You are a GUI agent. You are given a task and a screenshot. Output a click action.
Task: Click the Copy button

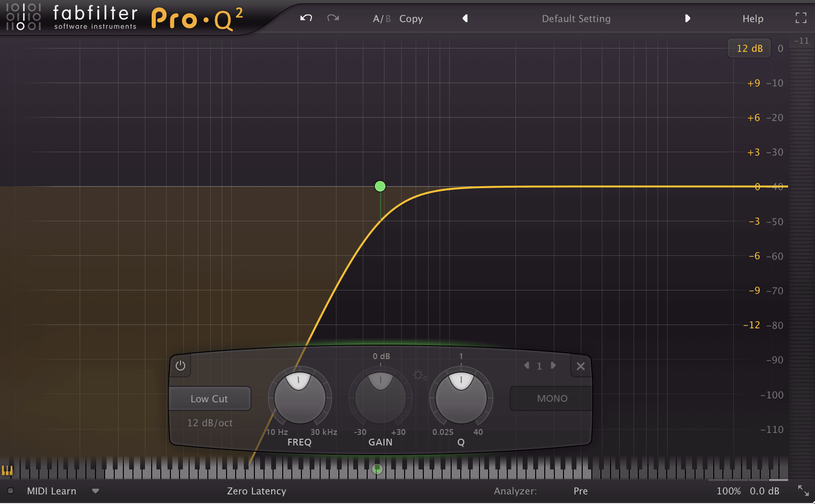(411, 19)
